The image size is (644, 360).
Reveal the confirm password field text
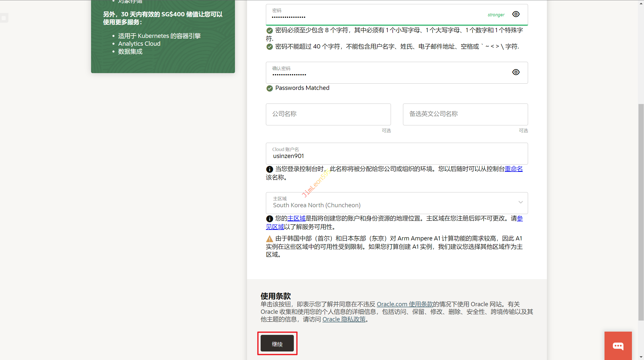click(x=516, y=72)
